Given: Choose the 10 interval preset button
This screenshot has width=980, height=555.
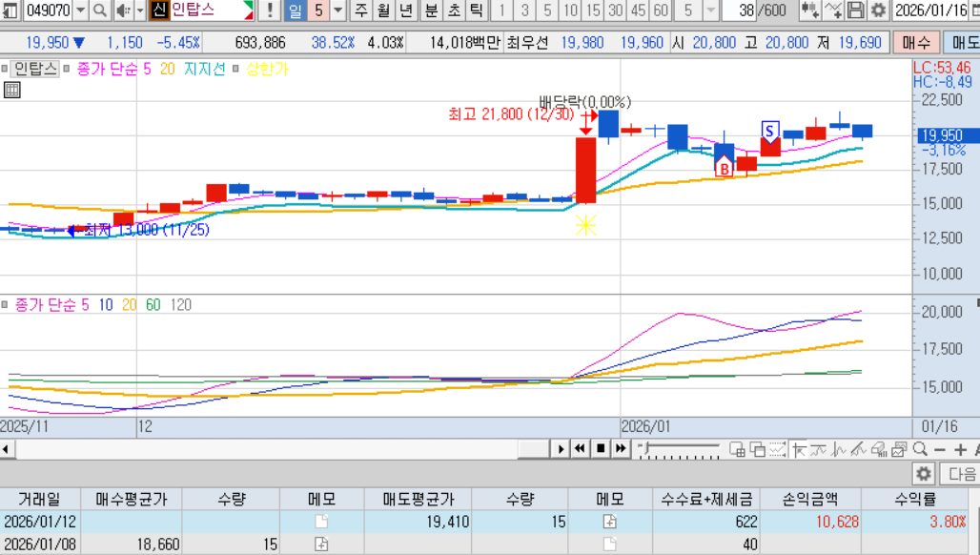Looking at the screenshot, I should click(570, 10).
